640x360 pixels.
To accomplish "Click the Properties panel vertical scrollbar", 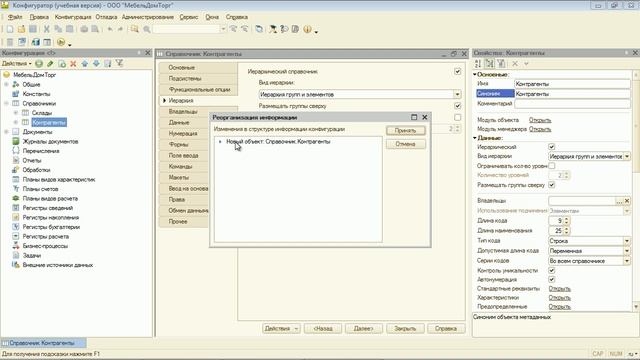I will pyautogui.click(x=636, y=190).
